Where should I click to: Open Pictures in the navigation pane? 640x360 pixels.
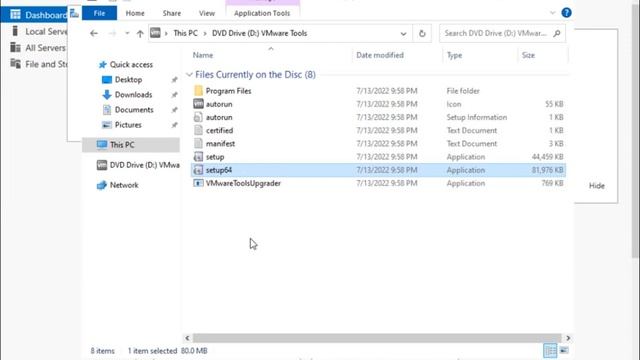pos(128,125)
